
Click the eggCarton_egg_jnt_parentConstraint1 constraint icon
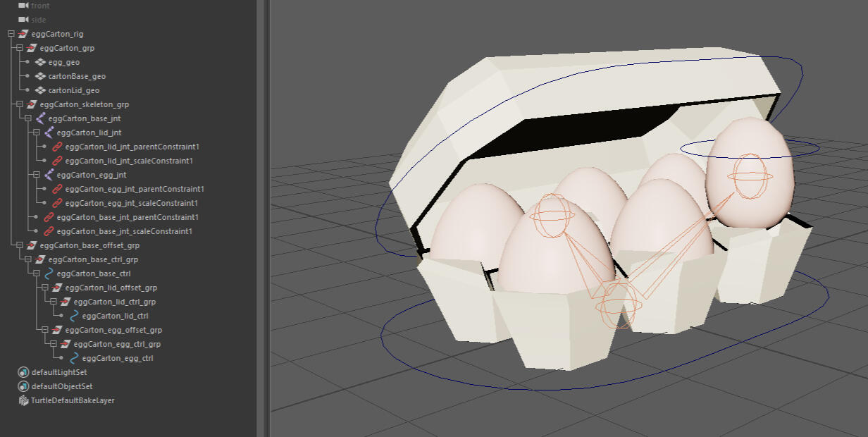pyautogui.click(x=57, y=189)
